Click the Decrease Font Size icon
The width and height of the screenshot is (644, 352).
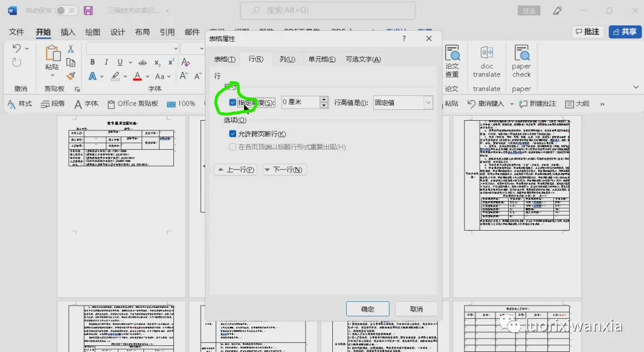[198, 76]
